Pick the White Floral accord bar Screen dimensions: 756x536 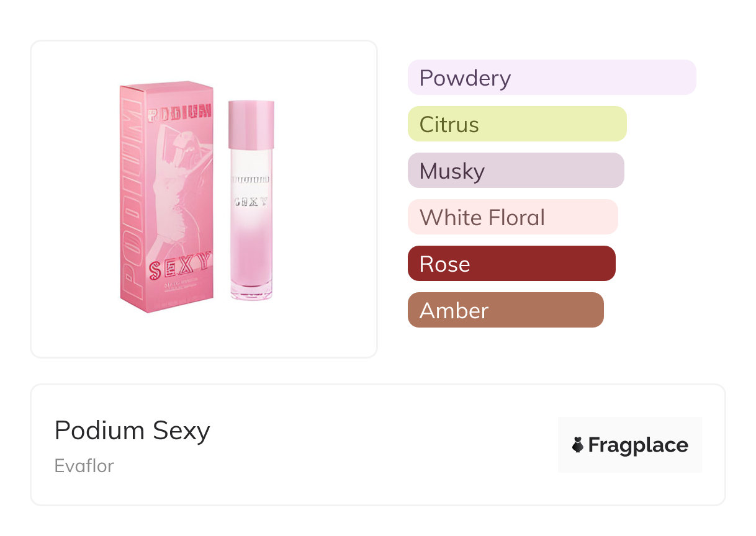coord(513,217)
